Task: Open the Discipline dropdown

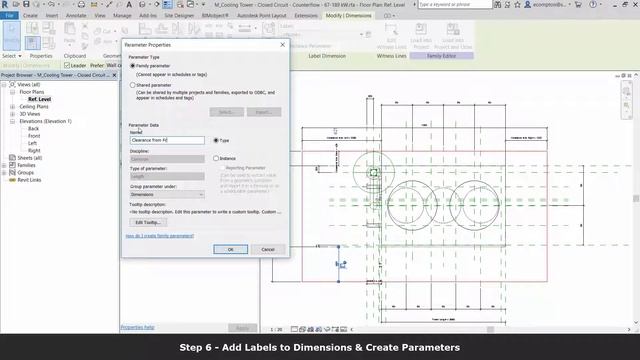Action: [167, 159]
